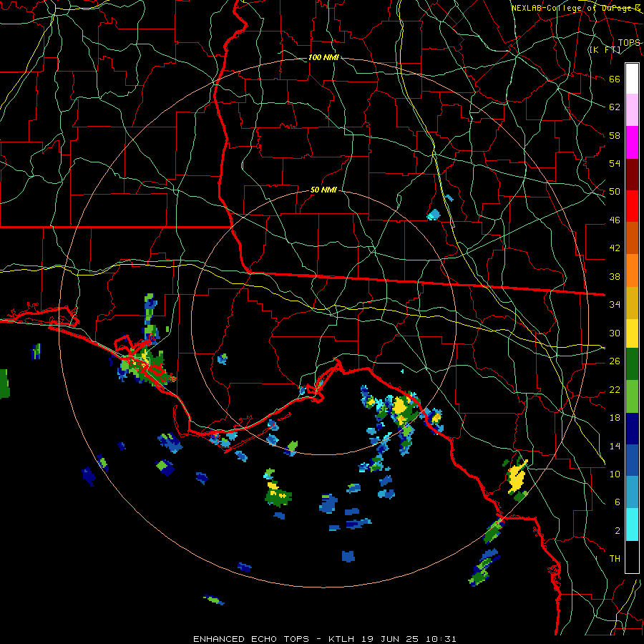Click the "50 NMI" range ring label
Image resolution: width=644 pixels, height=644 pixels.
click(x=323, y=190)
